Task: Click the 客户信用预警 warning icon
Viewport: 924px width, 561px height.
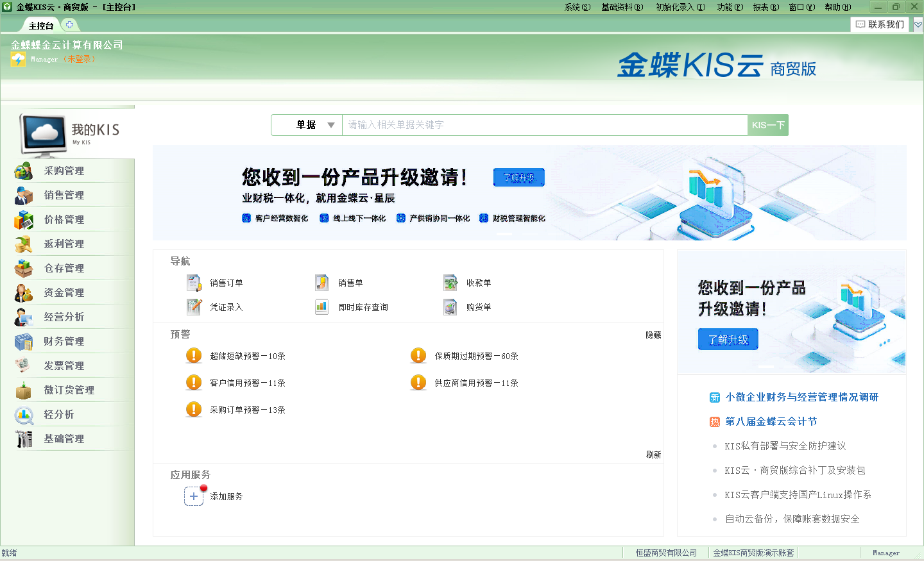Action: point(194,382)
